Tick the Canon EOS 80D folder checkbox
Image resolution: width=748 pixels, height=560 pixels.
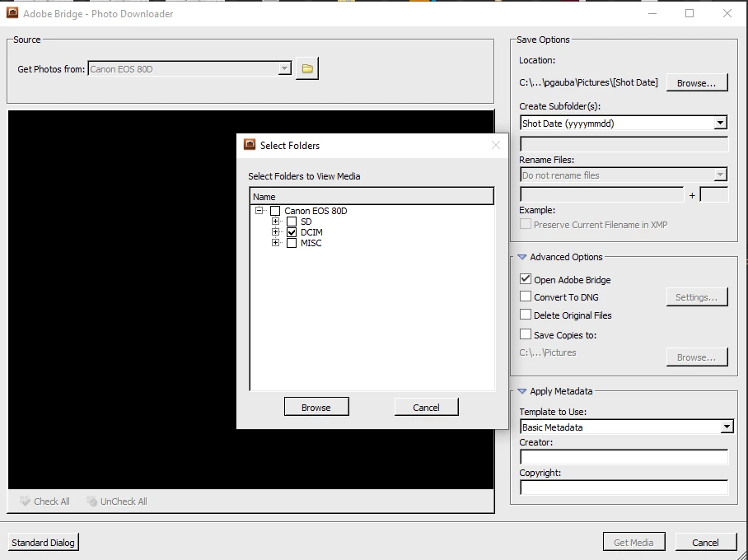(275, 211)
